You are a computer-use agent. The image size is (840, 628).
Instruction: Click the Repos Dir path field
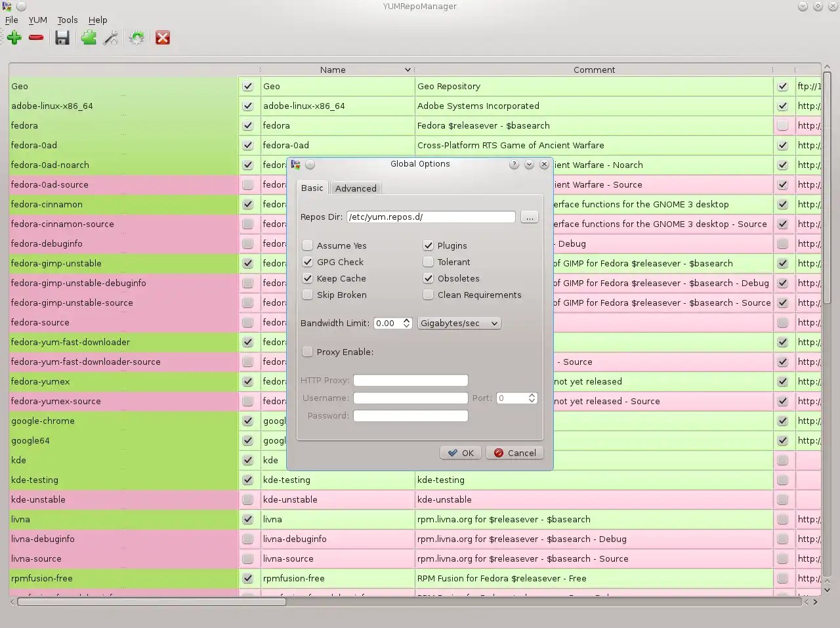click(x=430, y=217)
